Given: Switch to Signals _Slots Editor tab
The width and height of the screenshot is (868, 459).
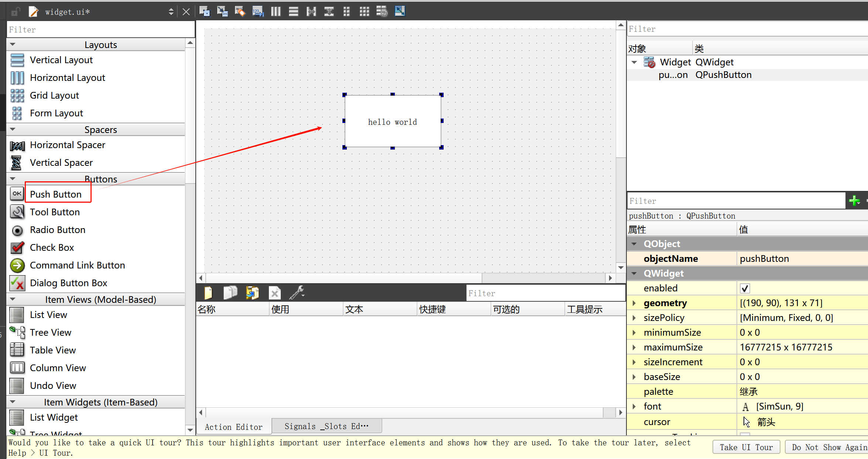Looking at the screenshot, I should pos(327,426).
